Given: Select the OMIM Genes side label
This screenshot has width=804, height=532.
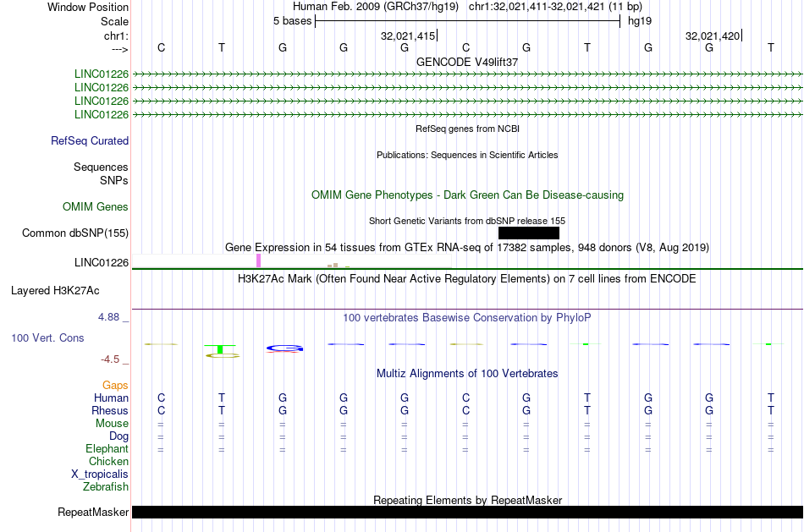Looking at the screenshot, I should pyautogui.click(x=96, y=206).
